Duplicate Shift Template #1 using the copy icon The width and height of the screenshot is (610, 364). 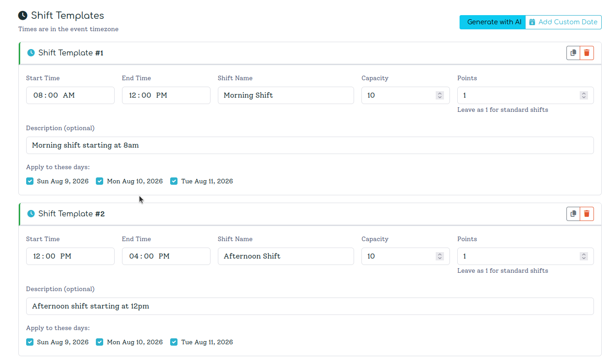572,52
